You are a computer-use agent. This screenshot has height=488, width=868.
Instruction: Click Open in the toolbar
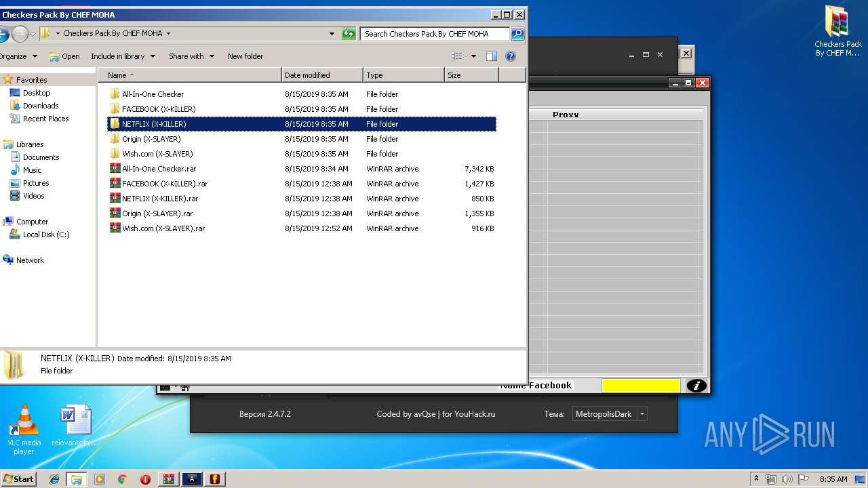pyautogui.click(x=64, y=56)
